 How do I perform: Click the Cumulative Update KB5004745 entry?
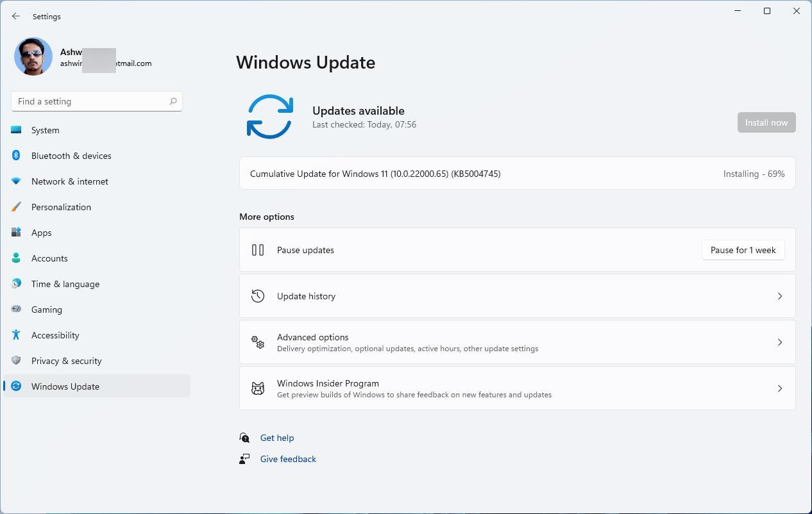point(518,174)
